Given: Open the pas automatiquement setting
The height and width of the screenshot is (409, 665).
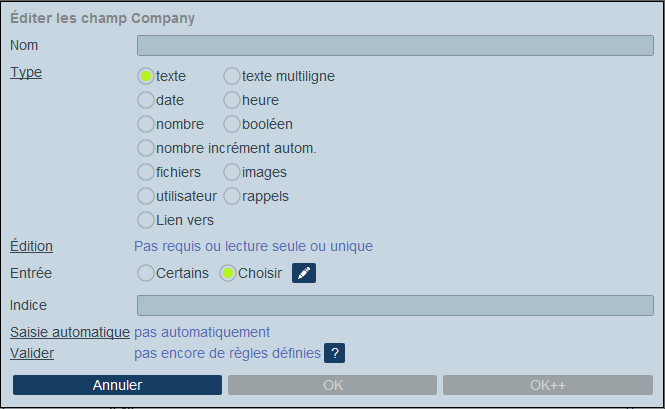Looking at the screenshot, I should pos(202,332).
